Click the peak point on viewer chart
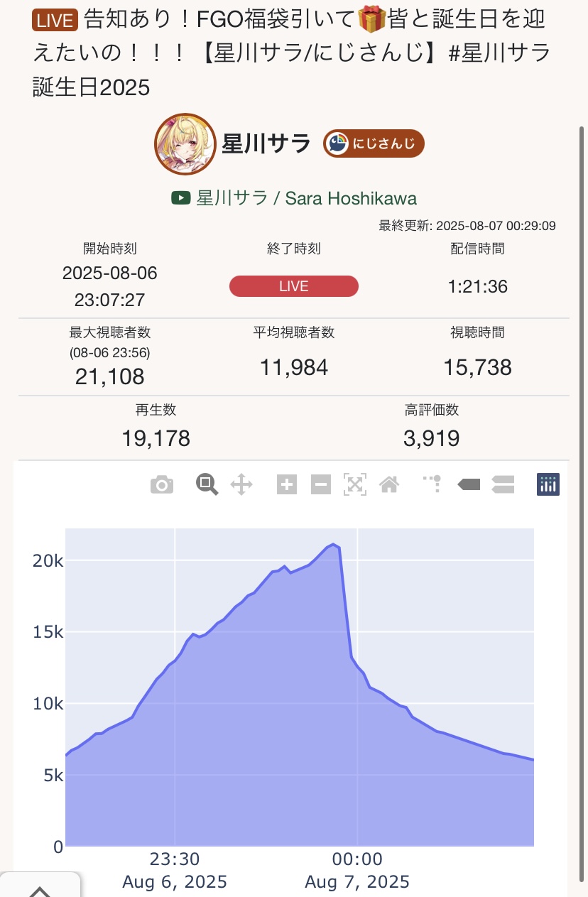The height and width of the screenshot is (897, 588). click(x=334, y=545)
